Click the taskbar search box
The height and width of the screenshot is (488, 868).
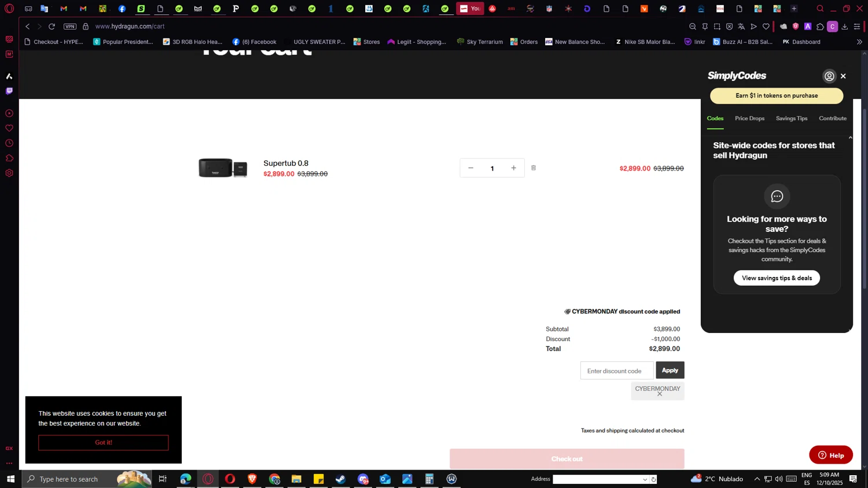coord(87,479)
